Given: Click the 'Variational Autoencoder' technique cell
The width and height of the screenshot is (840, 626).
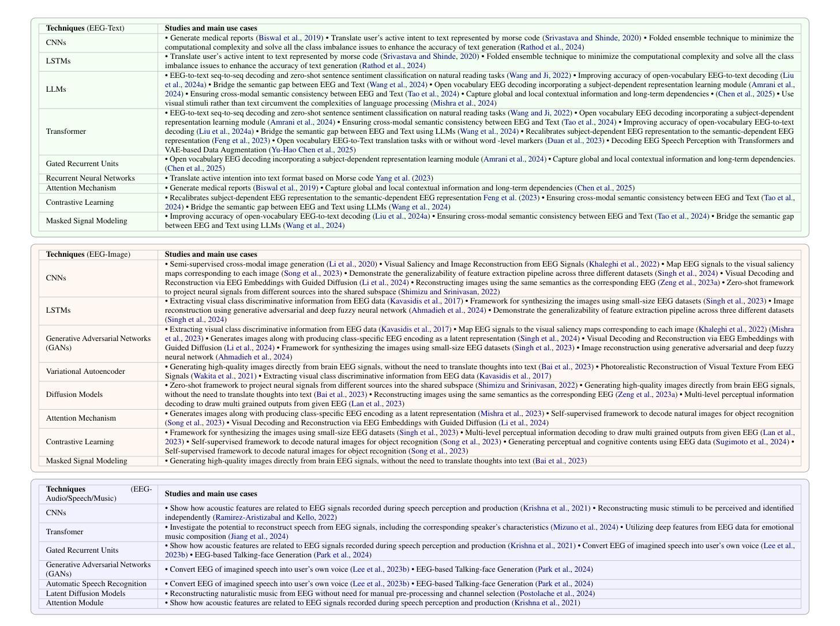Looking at the screenshot, I should pyautogui.click(x=98, y=372).
